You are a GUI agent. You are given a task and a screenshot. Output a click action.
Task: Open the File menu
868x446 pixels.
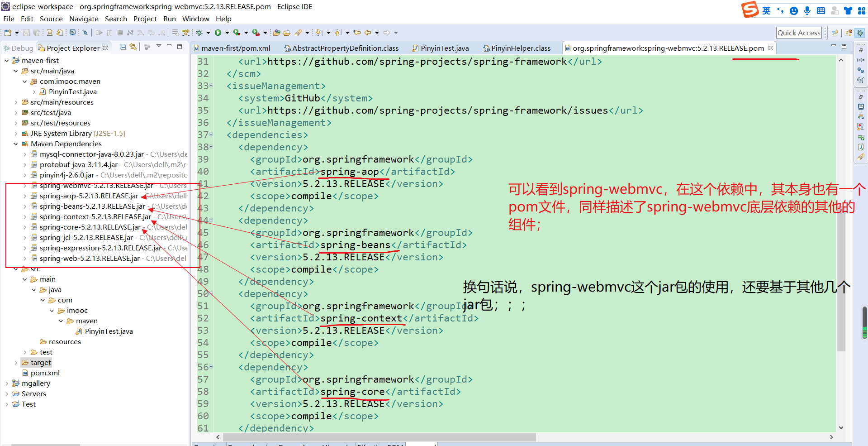tap(9, 19)
